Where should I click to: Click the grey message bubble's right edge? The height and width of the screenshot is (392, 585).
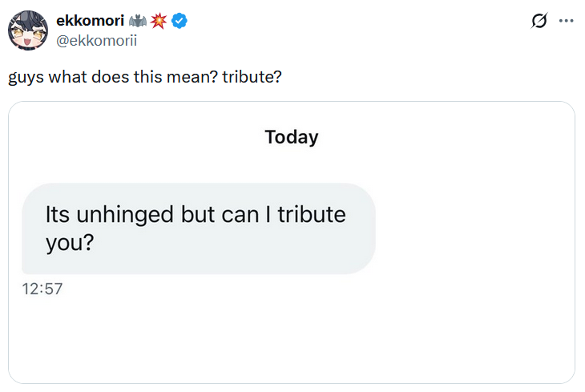click(372, 228)
